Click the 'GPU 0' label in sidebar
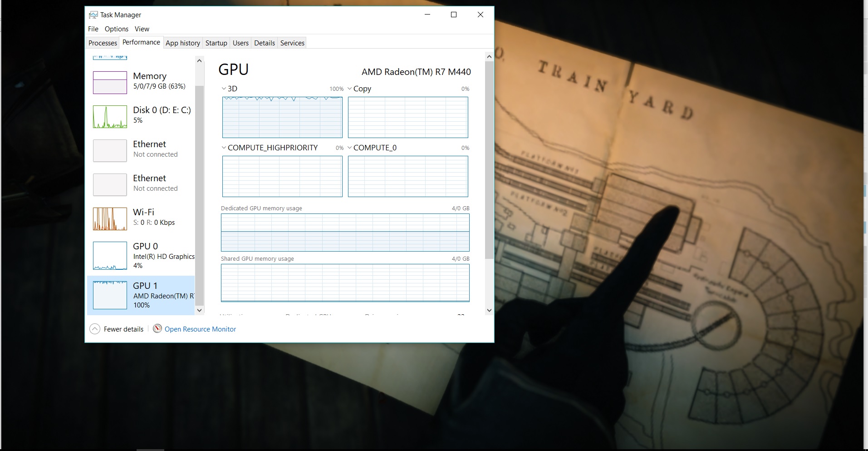 point(145,246)
